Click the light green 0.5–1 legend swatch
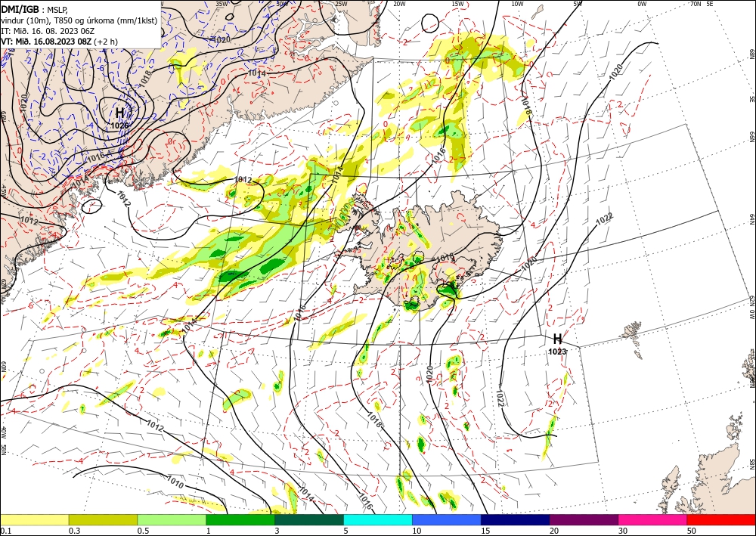756x536 pixels. point(172,519)
